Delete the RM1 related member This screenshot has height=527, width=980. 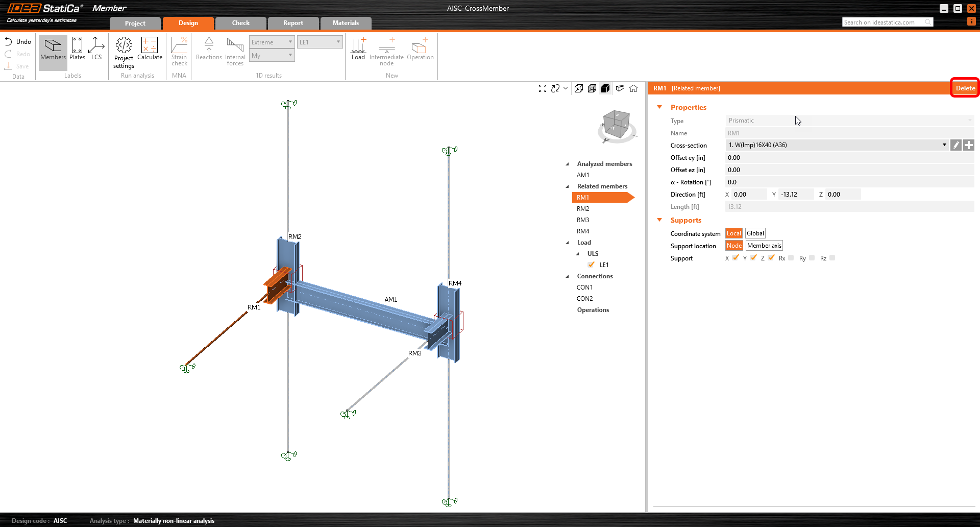click(x=965, y=88)
